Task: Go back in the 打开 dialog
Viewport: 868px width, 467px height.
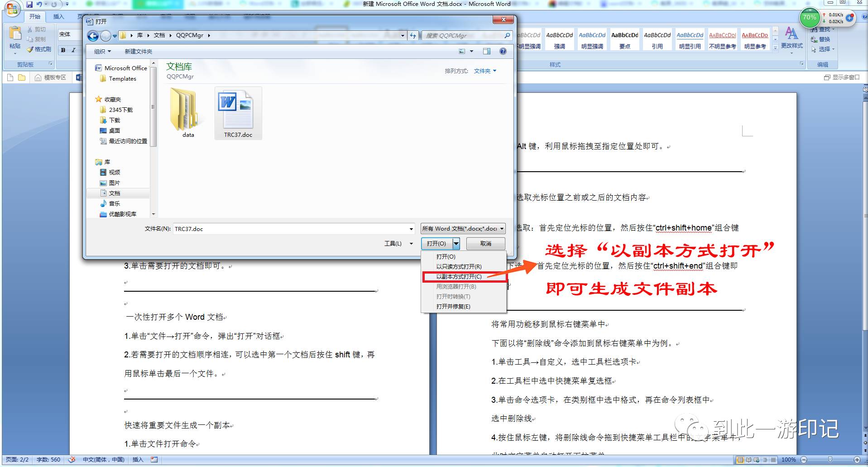Action: [x=93, y=36]
